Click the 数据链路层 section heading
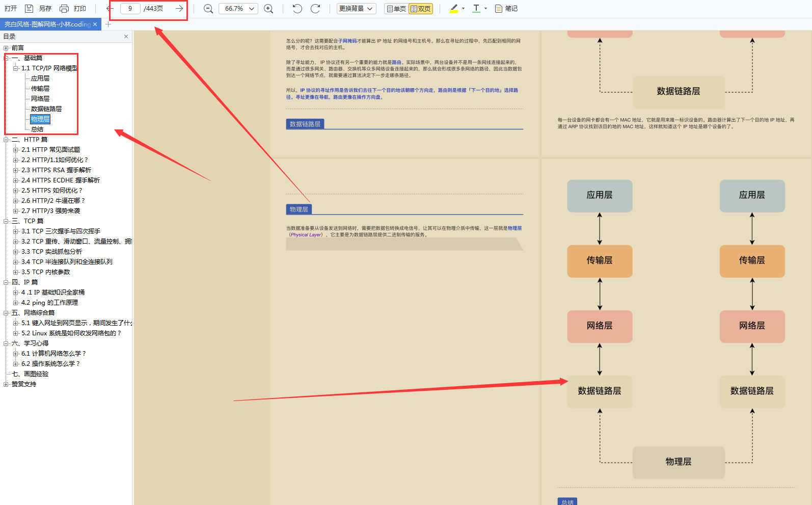Viewport: 812px width, 505px height. coord(305,124)
